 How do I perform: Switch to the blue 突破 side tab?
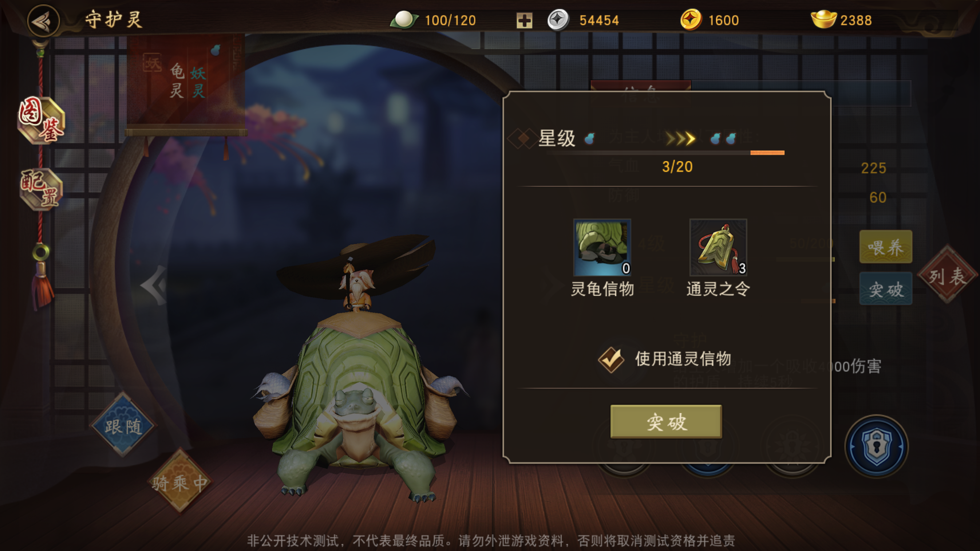[x=885, y=289]
